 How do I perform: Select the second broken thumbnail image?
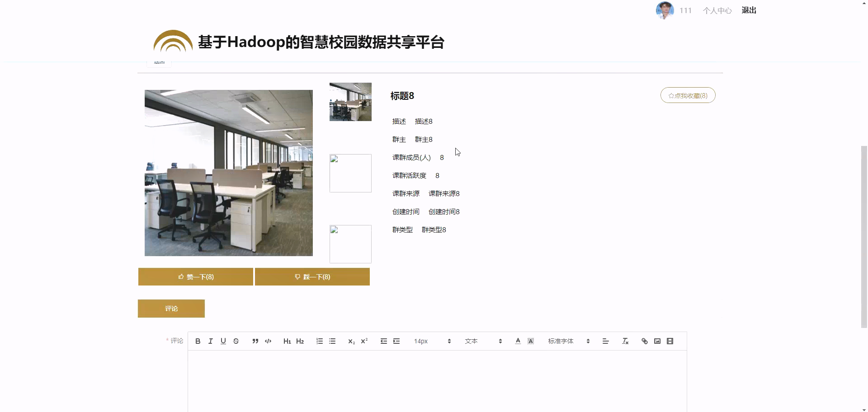click(350, 173)
